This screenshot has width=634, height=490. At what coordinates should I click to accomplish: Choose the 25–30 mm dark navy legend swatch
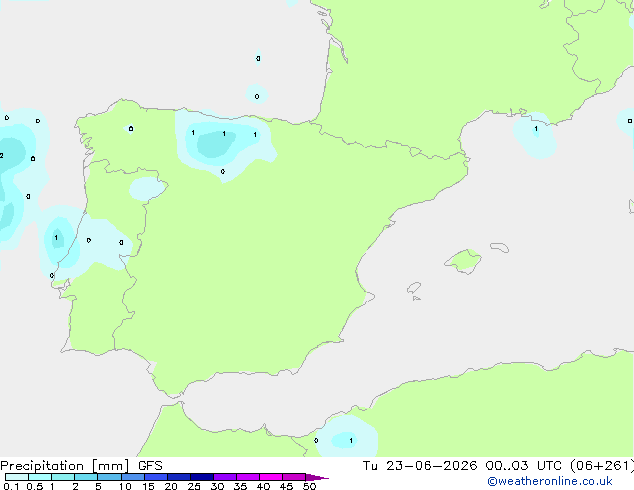point(202,477)
